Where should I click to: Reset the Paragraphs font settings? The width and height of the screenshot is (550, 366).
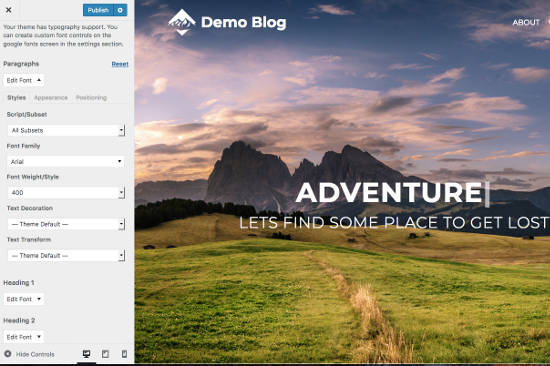pos(120,64)
